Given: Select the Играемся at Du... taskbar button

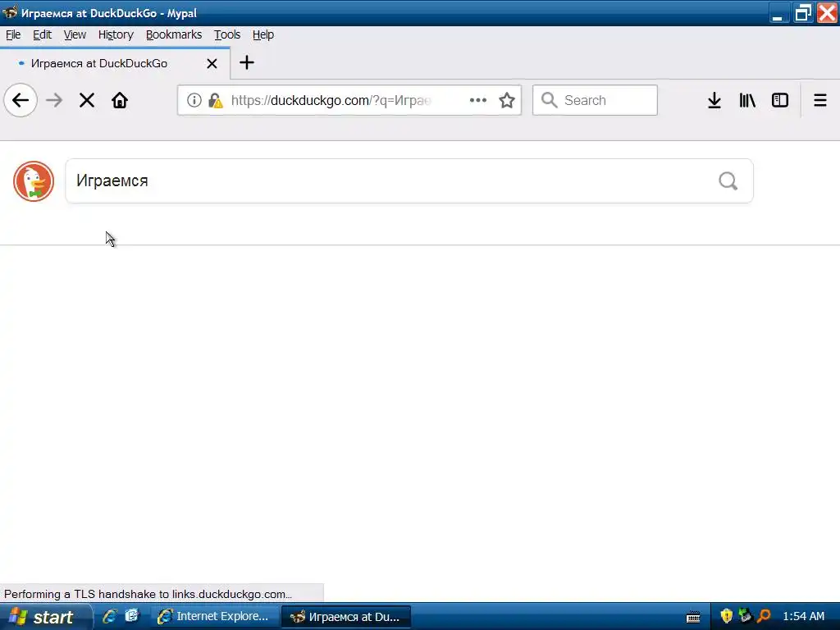Looking at the screenshot, I should tap(346, 617).
